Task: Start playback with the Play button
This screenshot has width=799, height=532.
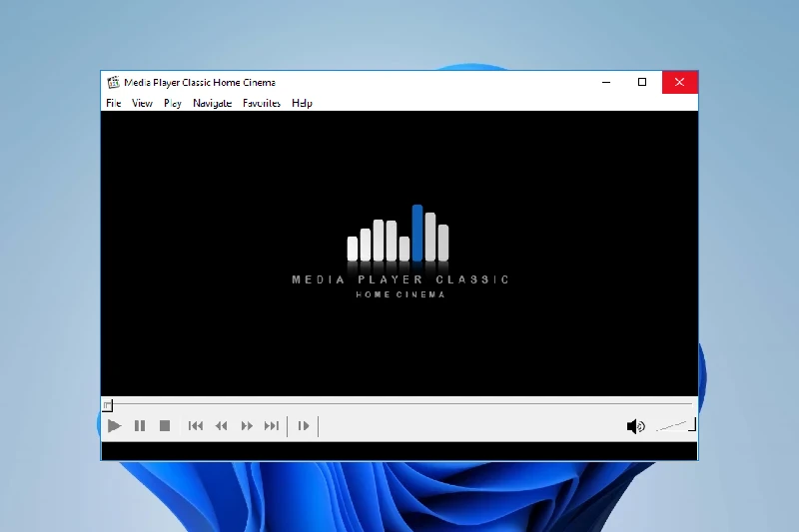Action: (x=114, y=426)
